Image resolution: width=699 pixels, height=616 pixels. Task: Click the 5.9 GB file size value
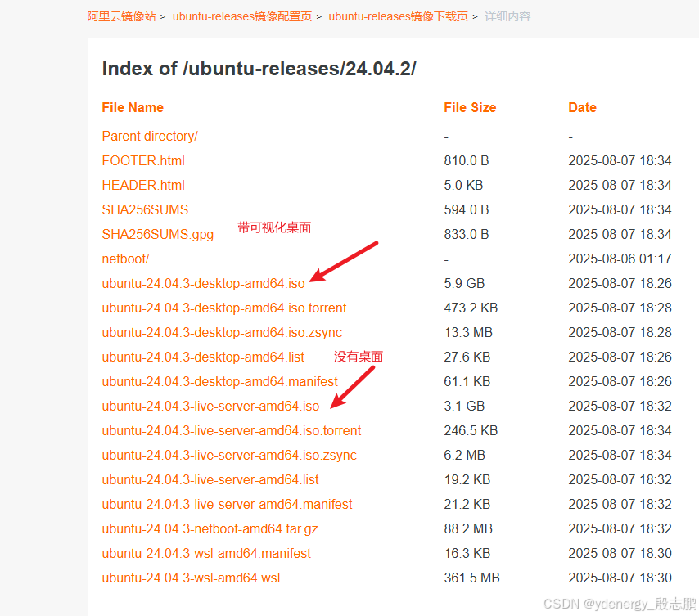click(464, 283)
